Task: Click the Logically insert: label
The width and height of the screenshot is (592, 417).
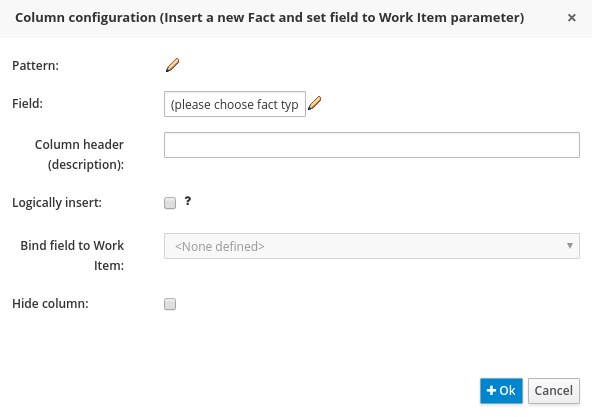Action: point(57,203)
